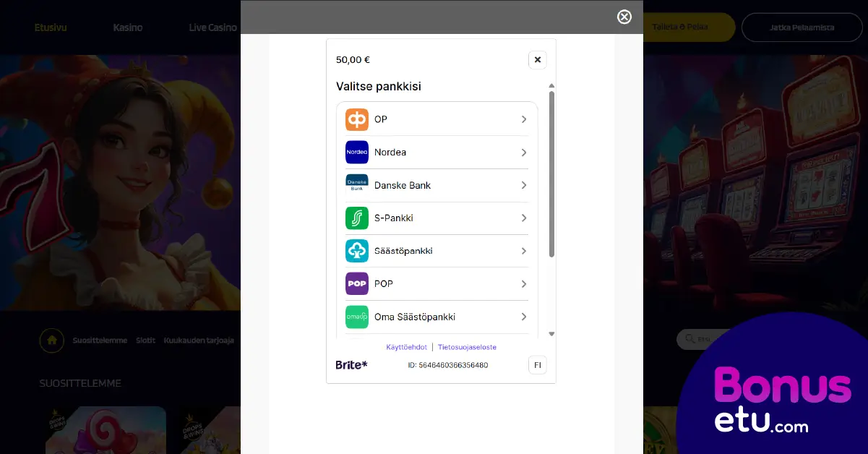Expand the S-Pankki row chevron
Viewport: 868px width, 454px height.
524,218
